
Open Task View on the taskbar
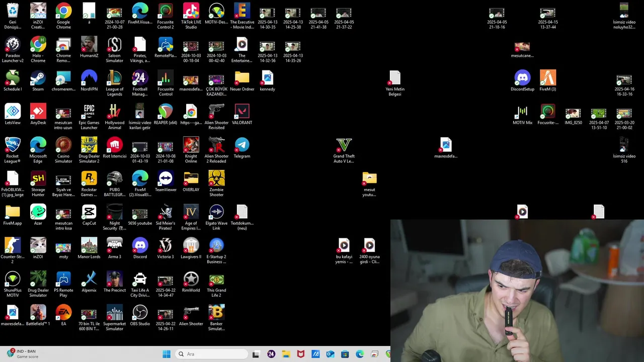tap(256, 354)
